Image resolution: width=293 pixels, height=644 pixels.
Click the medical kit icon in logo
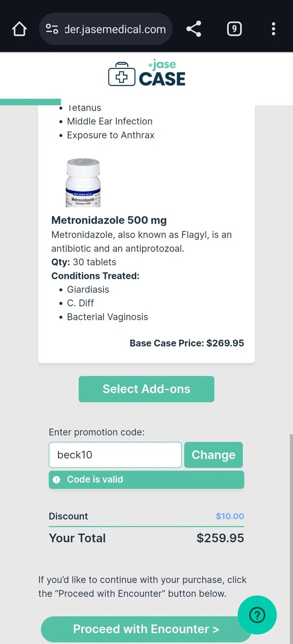tap(122, 74)
